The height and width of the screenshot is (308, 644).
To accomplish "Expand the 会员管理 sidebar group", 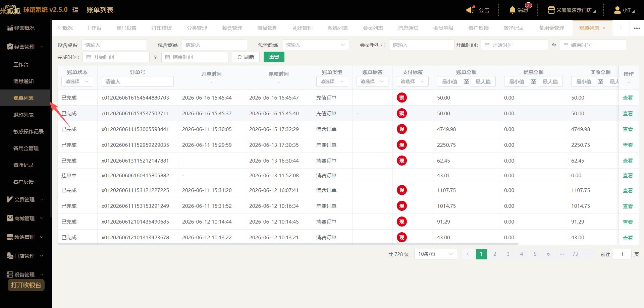I will 25,199.
